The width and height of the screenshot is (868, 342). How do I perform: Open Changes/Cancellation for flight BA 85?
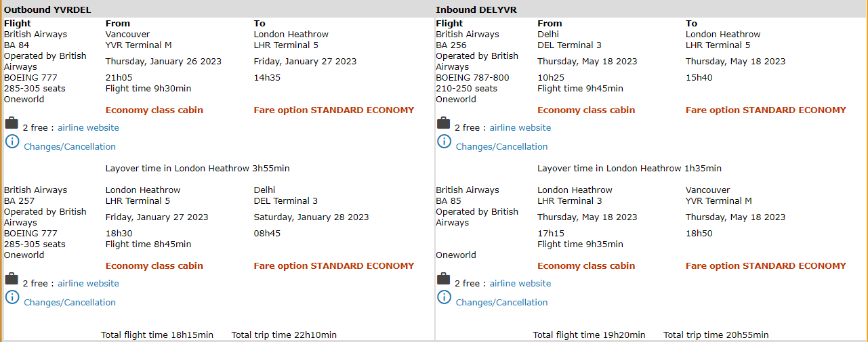[501, 303]
